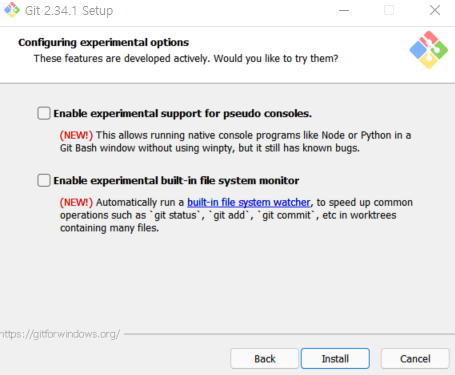Viewport: 455px width, 375px height.
Task: Open the built-in file system watcher link
Action: pyautogui.click(x=249, y=202)
